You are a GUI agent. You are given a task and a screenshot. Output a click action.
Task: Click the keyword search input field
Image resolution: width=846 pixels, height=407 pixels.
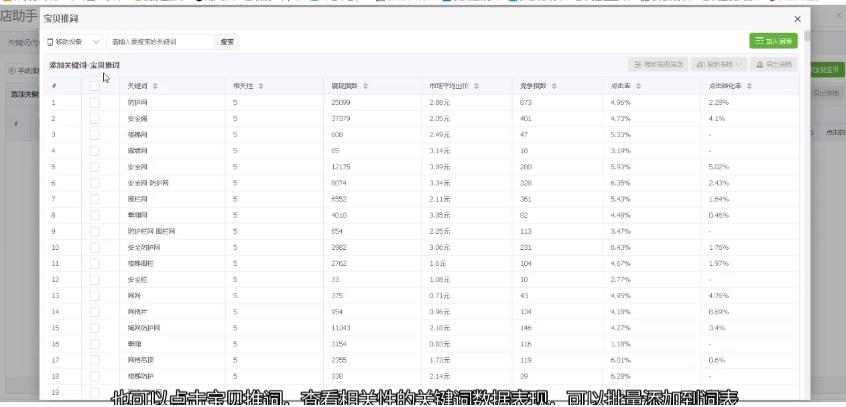point(160,42)
